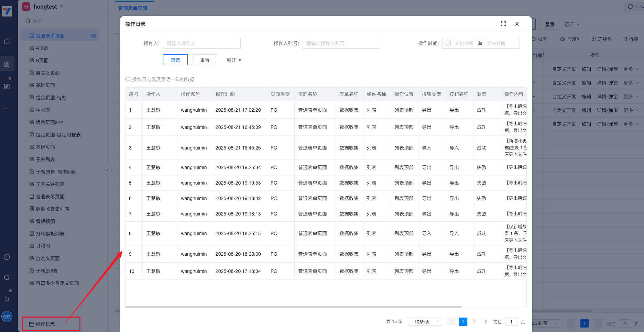This screenshot has height=332, width=644.
Task: Click the refresh icon at top right
Action: (x=630, y=7)
